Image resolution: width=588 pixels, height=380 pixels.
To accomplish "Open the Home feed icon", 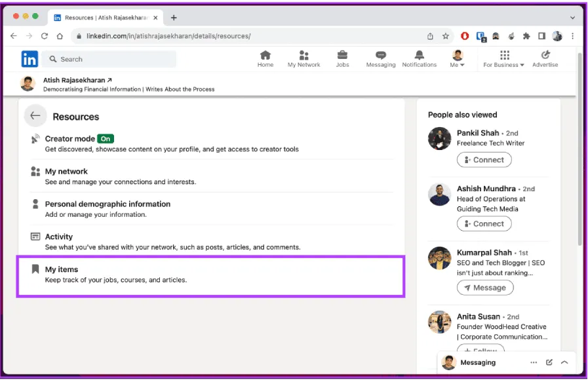I will pyautogui.click(x=265, y=56).
